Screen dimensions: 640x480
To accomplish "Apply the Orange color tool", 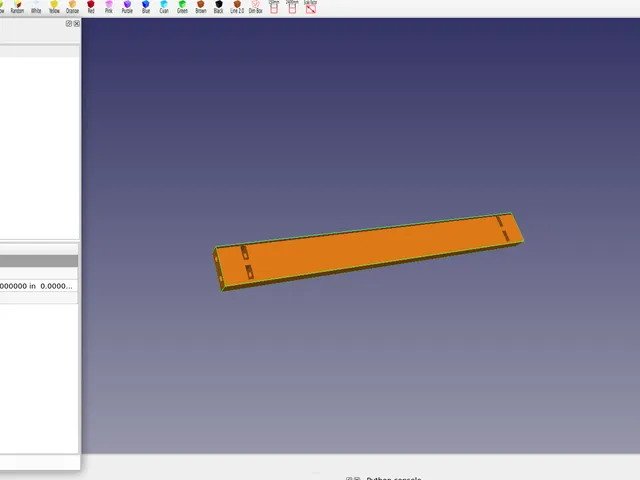I will [72, 7].
